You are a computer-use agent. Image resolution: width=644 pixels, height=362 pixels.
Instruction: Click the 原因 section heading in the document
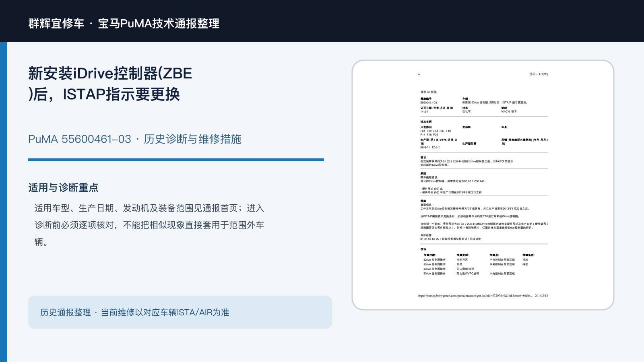tap(423, 173)
